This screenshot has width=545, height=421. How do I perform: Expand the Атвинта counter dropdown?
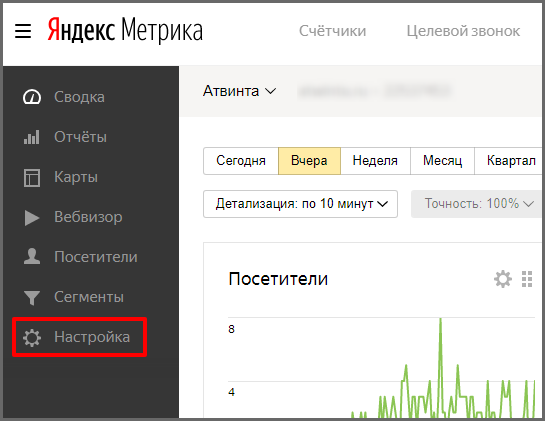coord(239,91)
